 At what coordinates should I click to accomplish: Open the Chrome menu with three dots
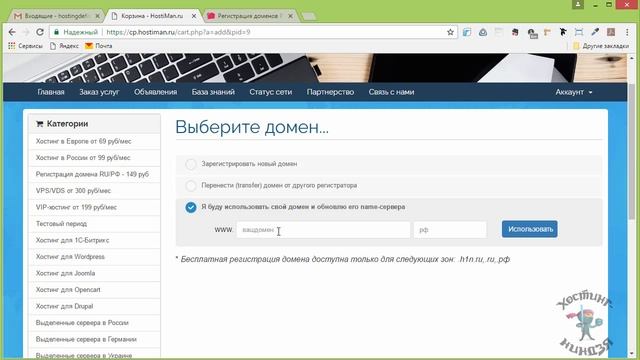click(x=627, y=32)
